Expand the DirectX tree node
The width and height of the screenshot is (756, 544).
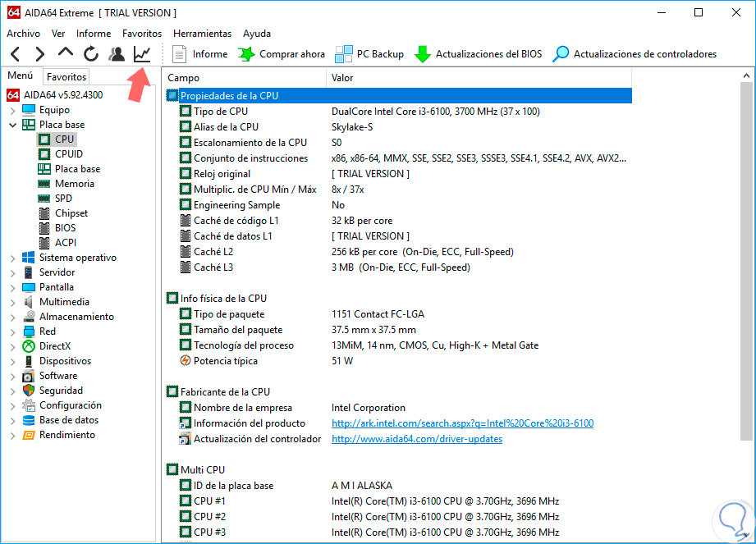[x=12, y=347]
